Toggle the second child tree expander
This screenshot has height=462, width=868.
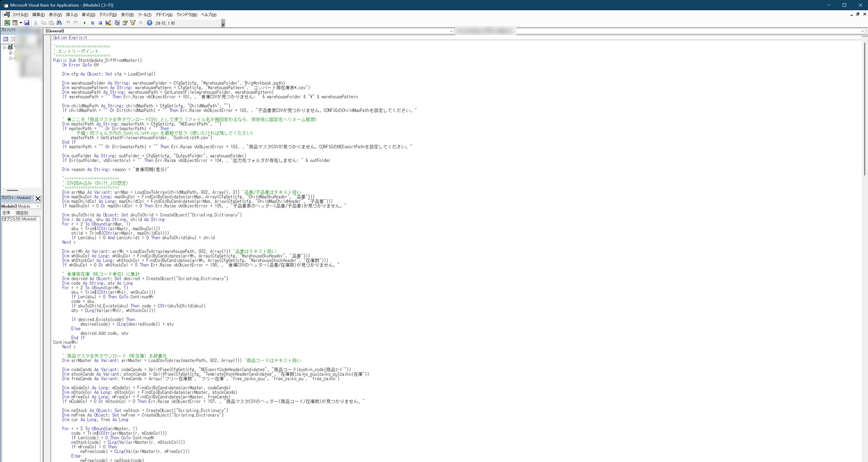pos(10,58)
